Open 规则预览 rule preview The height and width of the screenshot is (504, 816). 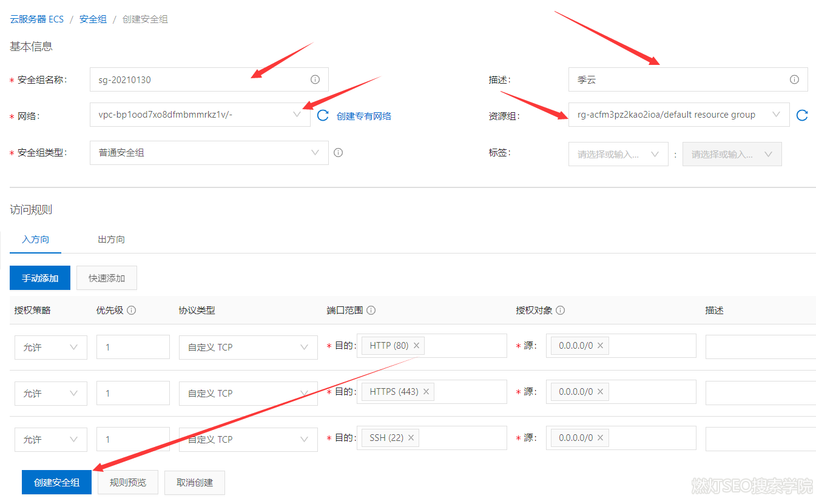[x=128, y=482]
